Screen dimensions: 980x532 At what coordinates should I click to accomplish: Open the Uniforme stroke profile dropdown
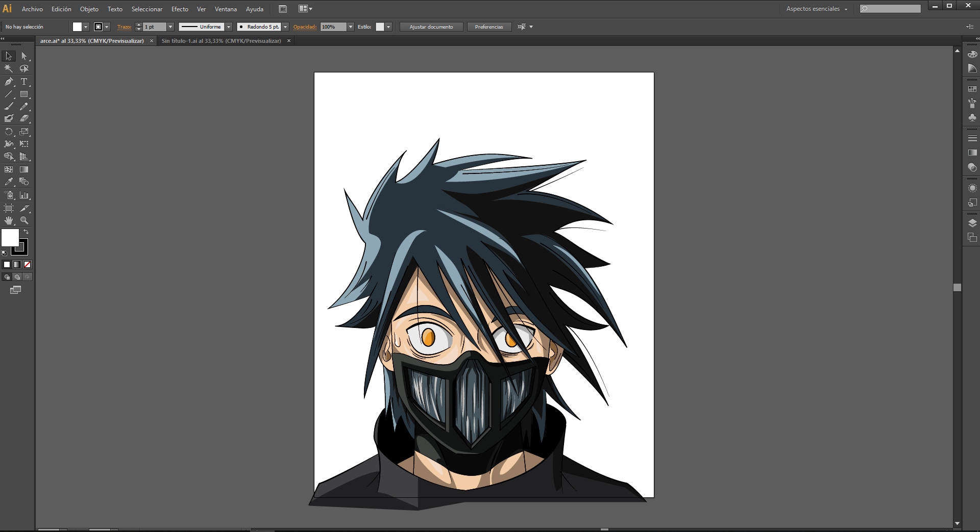point(229,27)
